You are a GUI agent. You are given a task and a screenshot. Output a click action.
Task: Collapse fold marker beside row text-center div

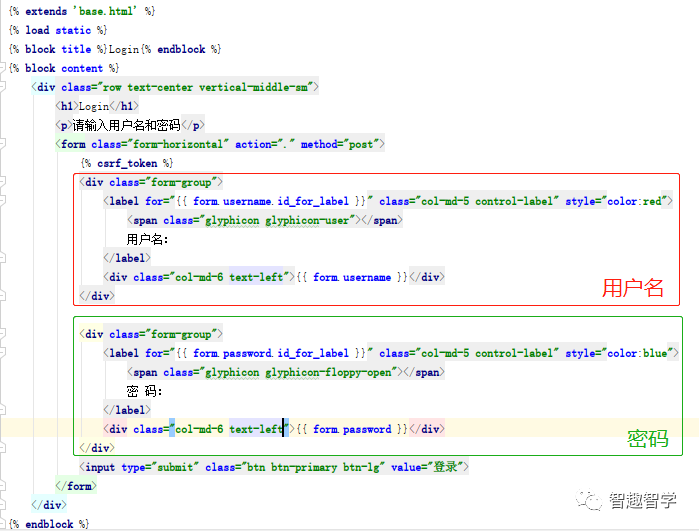2,87
